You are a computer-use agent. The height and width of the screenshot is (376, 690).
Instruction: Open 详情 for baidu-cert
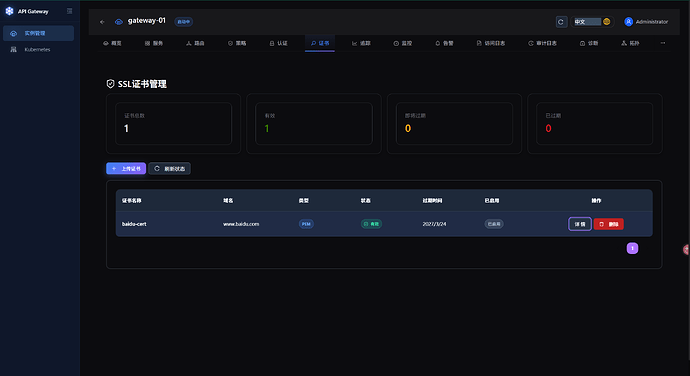point(580,224)
